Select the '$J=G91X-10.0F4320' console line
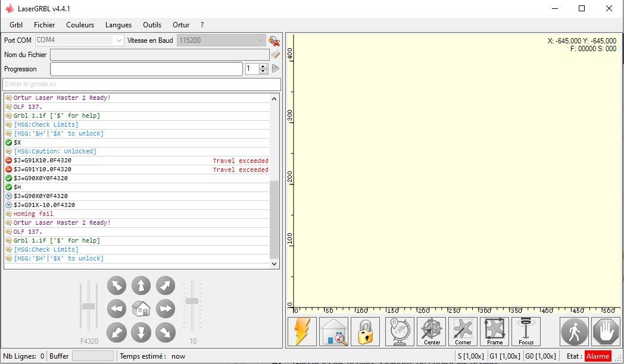 tap(137, 205)
